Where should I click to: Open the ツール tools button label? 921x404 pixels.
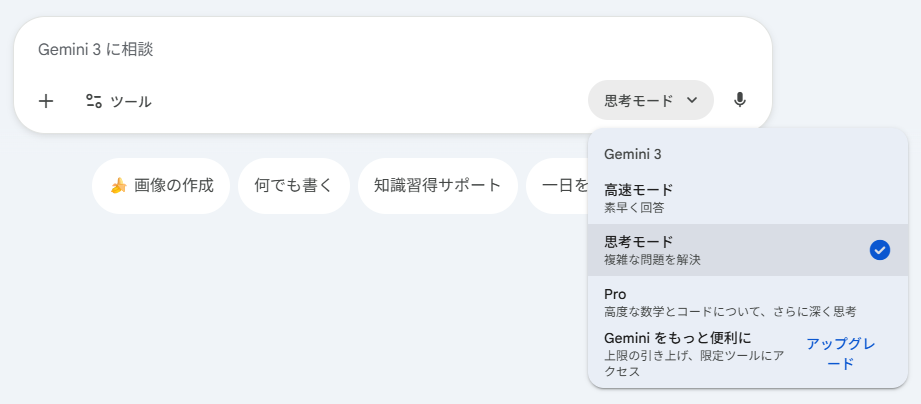point(131,101)
